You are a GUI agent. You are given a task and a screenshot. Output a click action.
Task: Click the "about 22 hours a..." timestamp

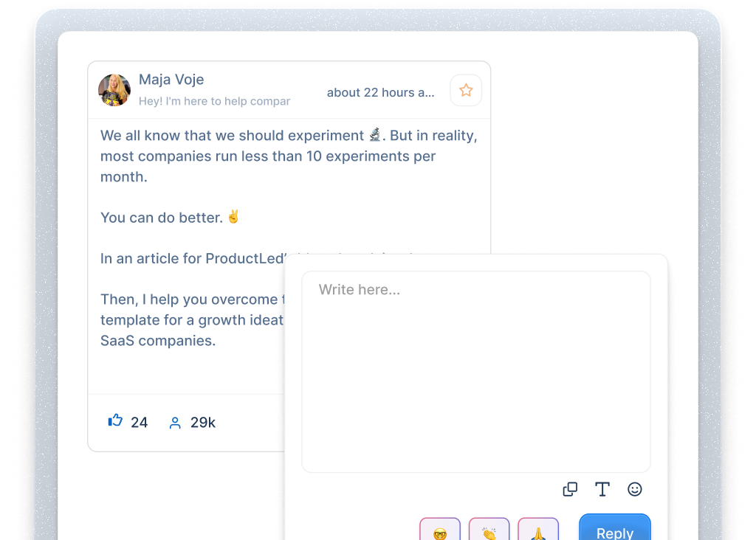[x=381, y=92]
